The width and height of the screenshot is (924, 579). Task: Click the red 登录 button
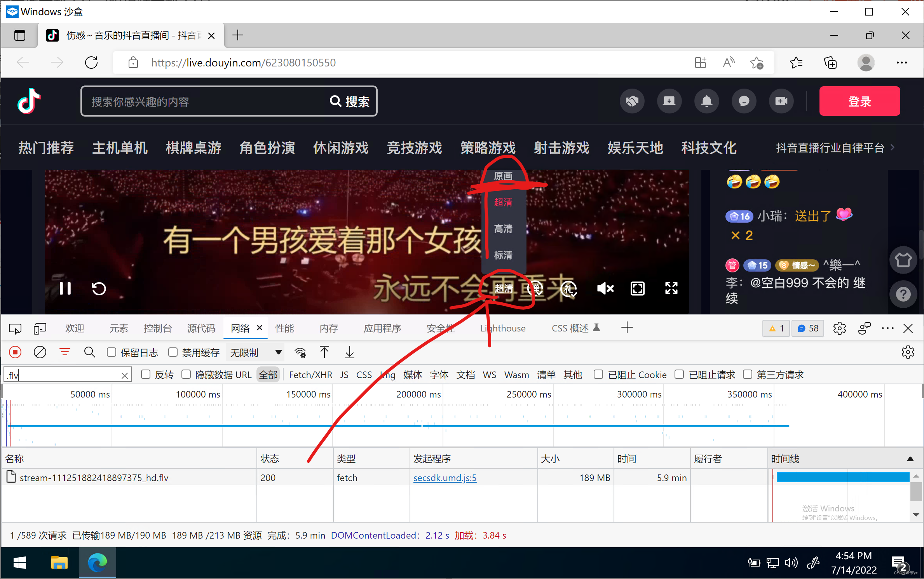pyautogui.click(x=859, y=101)
